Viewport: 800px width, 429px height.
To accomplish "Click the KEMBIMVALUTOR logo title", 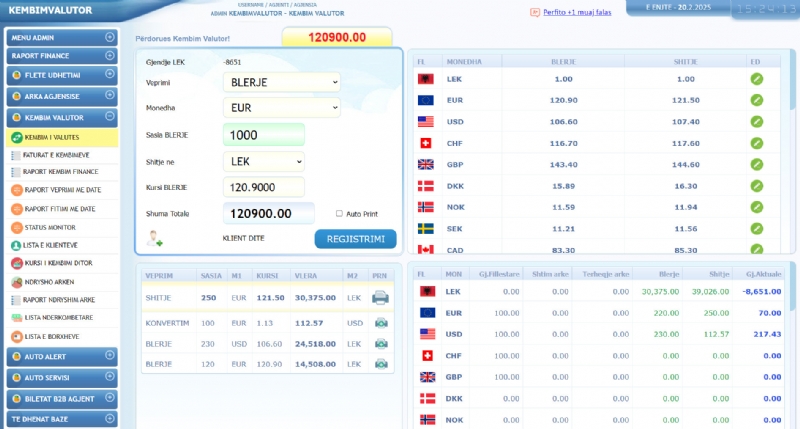I will [51, 10].
